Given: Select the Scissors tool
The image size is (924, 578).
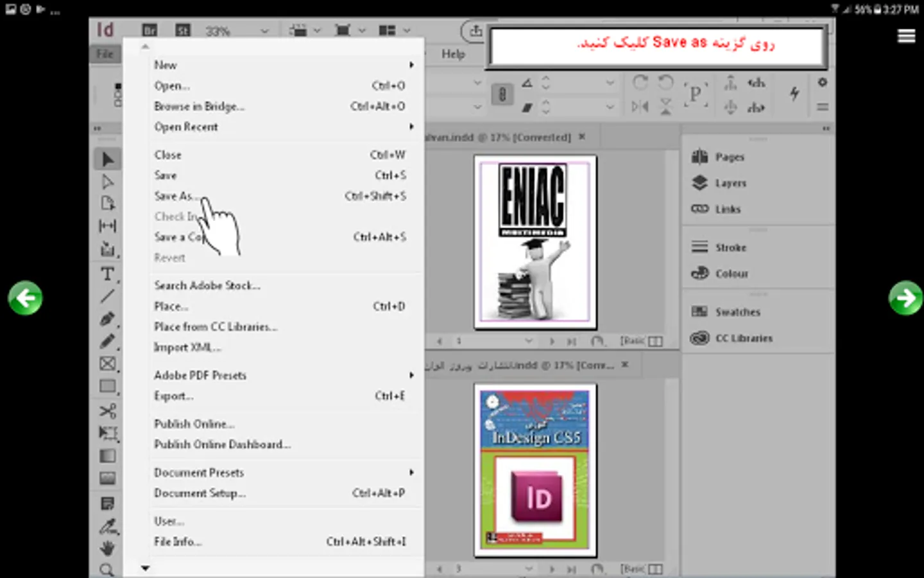Looking at the screenshot, I should point(107,410).
